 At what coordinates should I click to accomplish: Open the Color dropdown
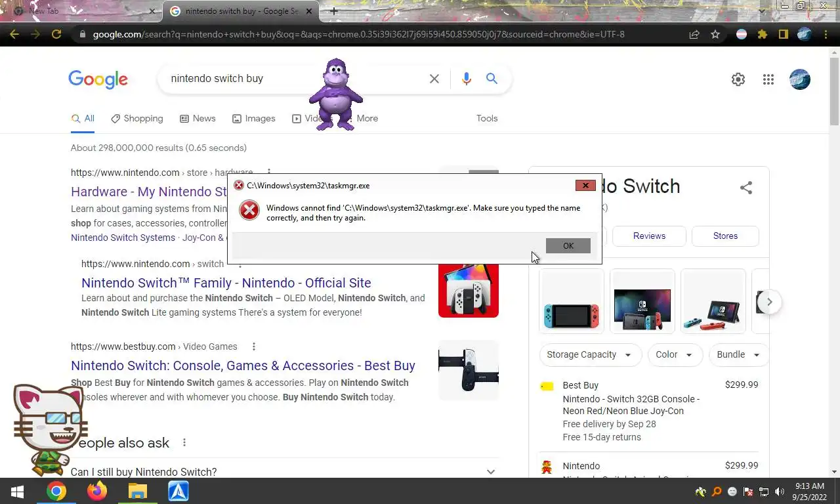[x=675, y=354]
